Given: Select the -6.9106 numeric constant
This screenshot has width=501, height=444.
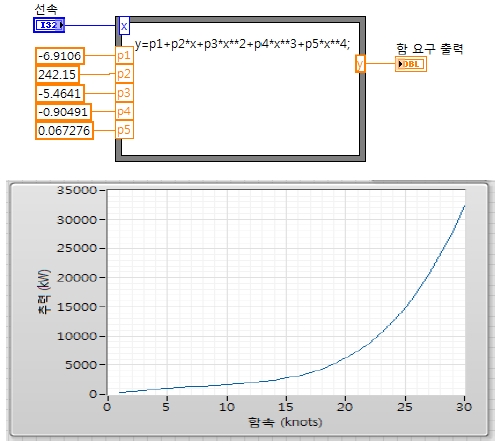Looking at the screenshot, I should [60, 56].
